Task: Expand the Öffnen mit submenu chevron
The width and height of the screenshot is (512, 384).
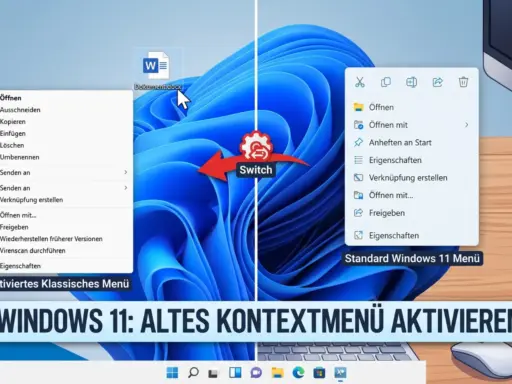Action: (467, 125)
